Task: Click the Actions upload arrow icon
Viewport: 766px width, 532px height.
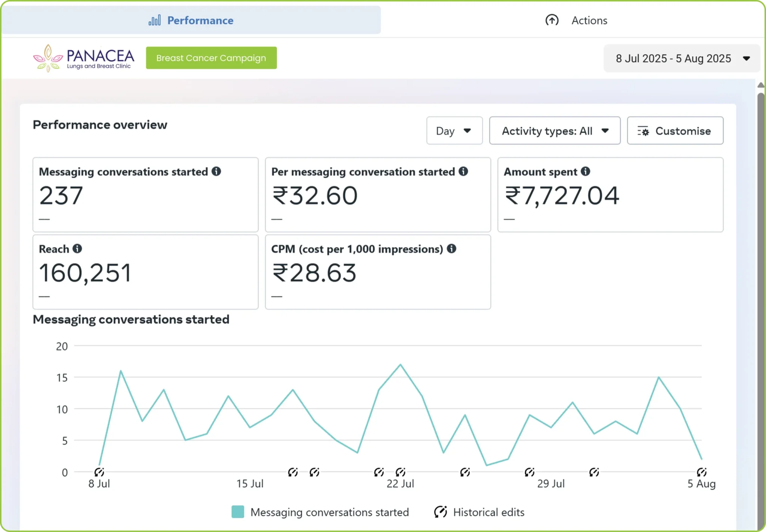Action: [552, 20]
